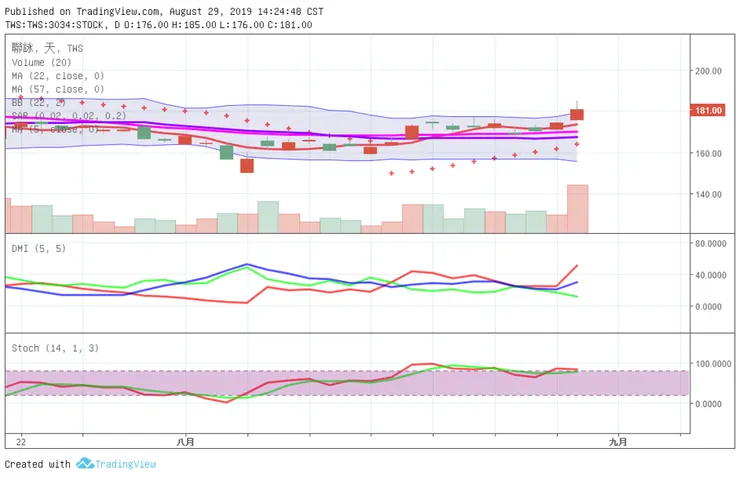This screenshot has height=477, width=740.
Task: Click the 八月 date axis label
Action: 185,442
